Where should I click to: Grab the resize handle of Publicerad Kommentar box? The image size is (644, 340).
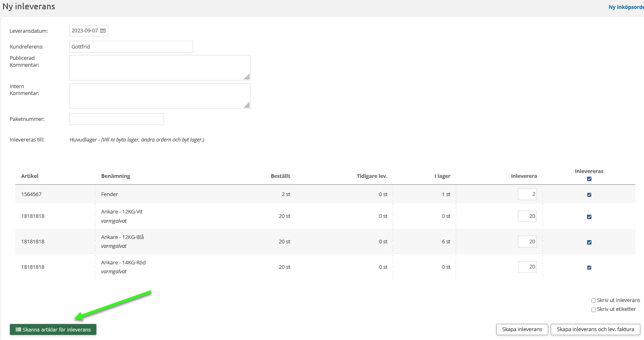click(x=247, y=77)
